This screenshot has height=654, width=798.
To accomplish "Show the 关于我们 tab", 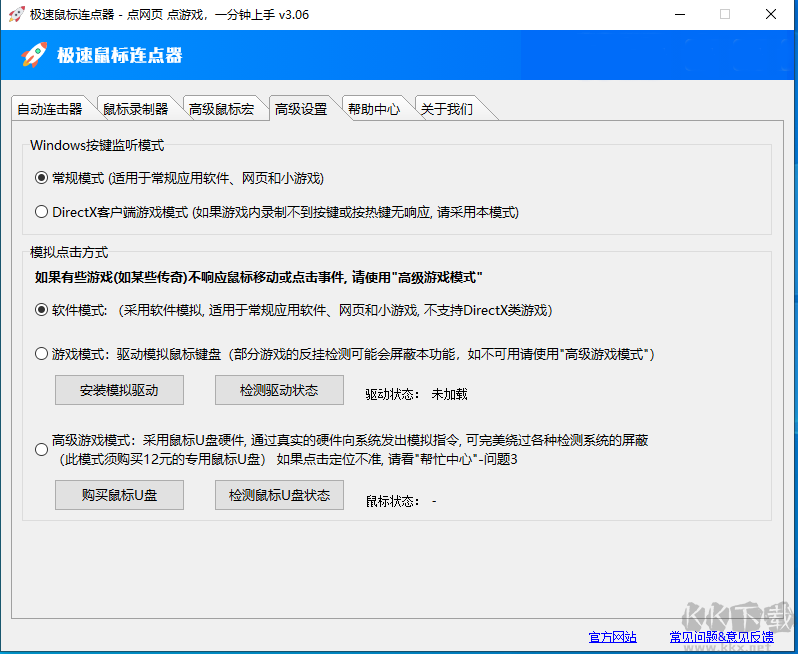I will pyautogui.click(x=446, y=109).
